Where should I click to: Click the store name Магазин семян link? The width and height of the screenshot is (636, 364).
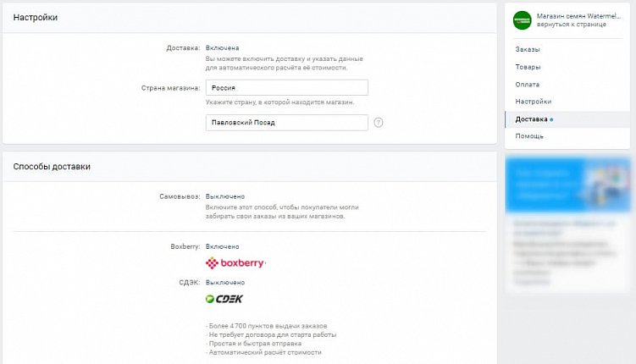(x=579, y=16)
